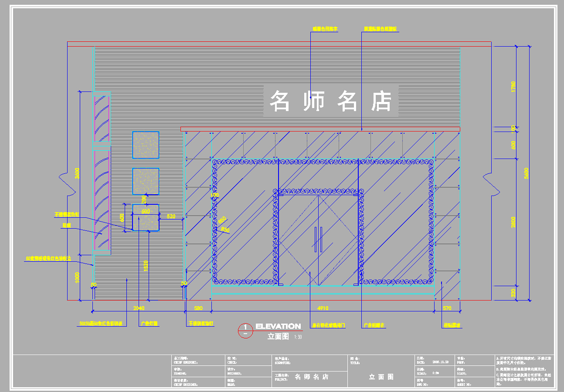Click the 2008.10.28 date in the title block

pos(441,362)
